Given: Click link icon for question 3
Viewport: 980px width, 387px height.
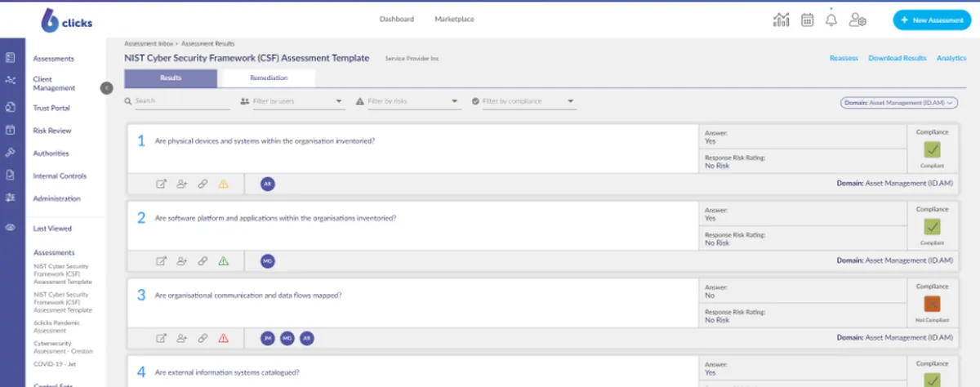Looking at the screenshot, I should [x=203, y=337].
